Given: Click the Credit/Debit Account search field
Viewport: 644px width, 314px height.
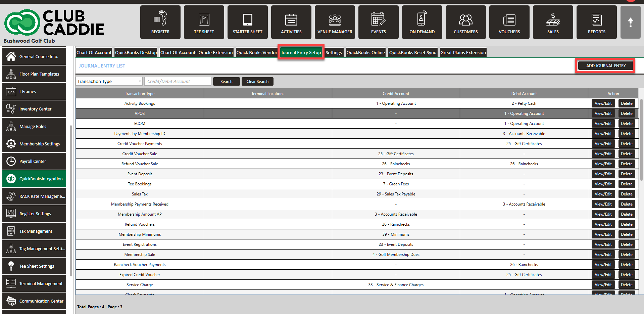Looking at the screenshot, I should pos(178,82).
